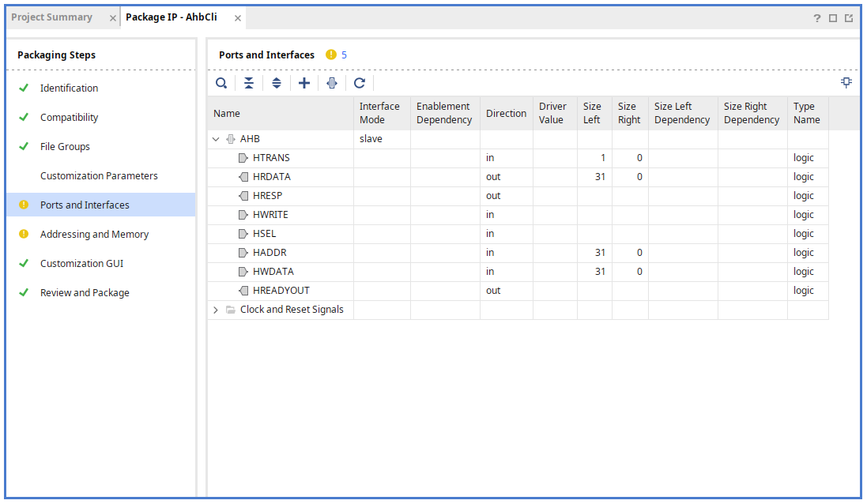867x504 pixels.
Task: Click the Refresh toolbar icon
Action: (360, 83)
